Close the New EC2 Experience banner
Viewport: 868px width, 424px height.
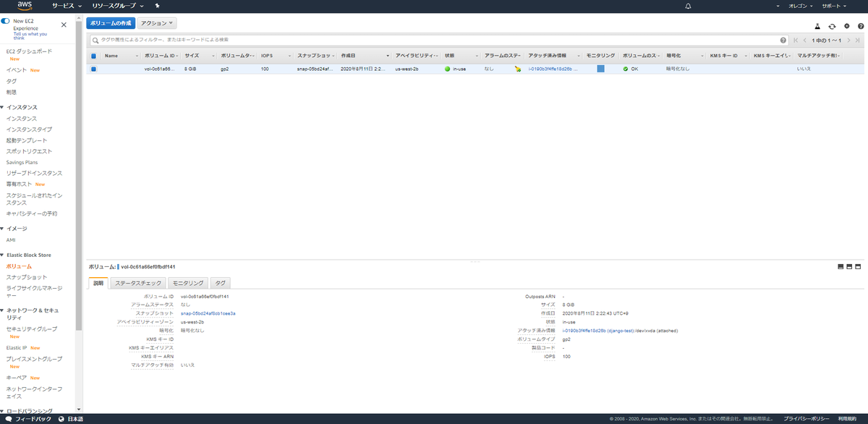[x=64, y=25]
